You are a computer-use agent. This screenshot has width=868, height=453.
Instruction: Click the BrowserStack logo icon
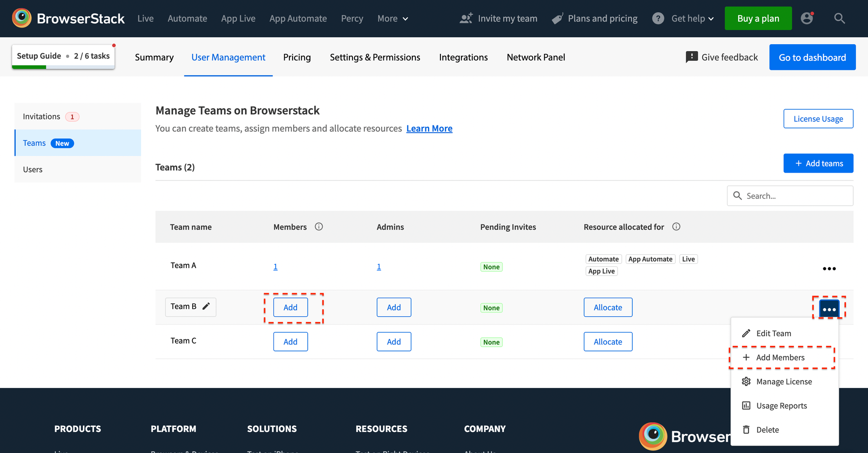[x=22, y=18]
